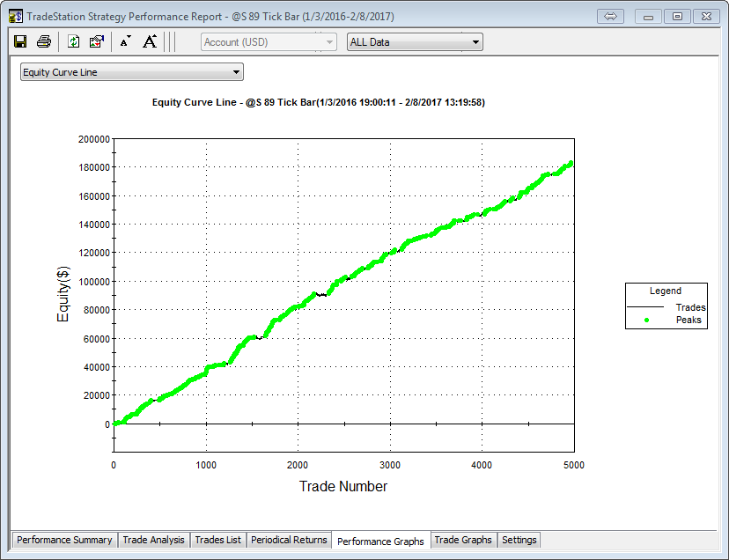
Task: Switch to the Performance Summary tab
Action: [x=64, y=540]
